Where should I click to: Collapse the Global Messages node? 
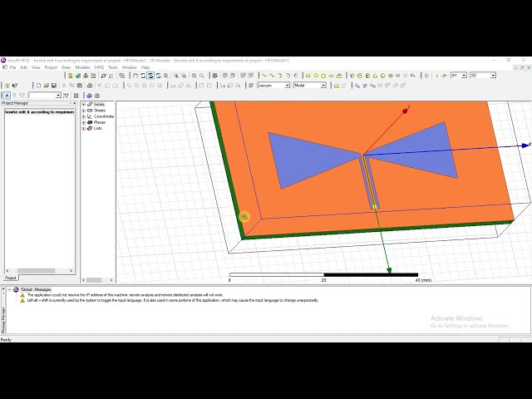click(9, 289)
